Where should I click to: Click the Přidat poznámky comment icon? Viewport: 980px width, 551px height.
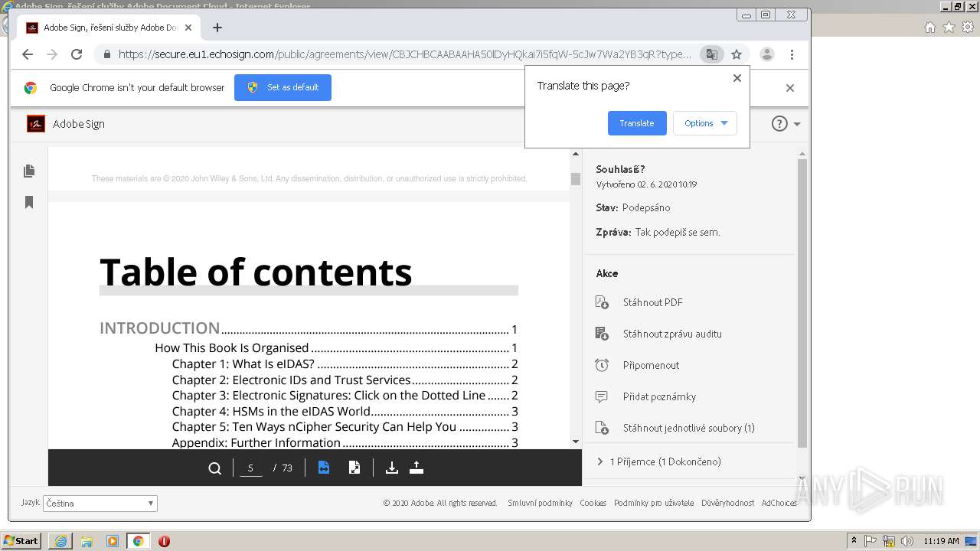click(602, 396)
